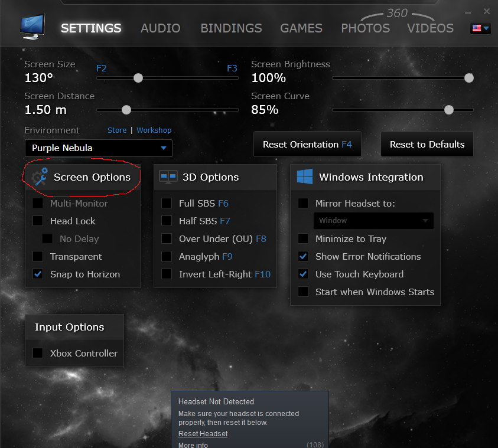Enable the Multi-Monitor checkbox

tap(38, 203)
